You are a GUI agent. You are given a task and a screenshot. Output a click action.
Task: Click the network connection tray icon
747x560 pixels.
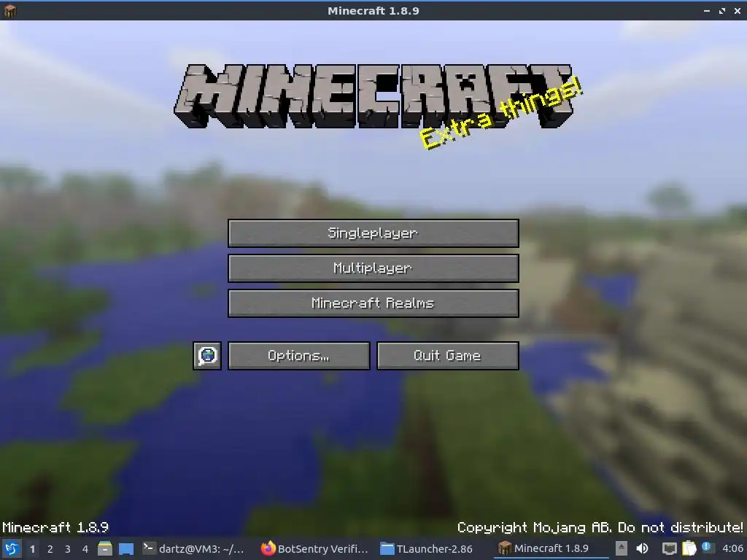[x=670, y=548]
